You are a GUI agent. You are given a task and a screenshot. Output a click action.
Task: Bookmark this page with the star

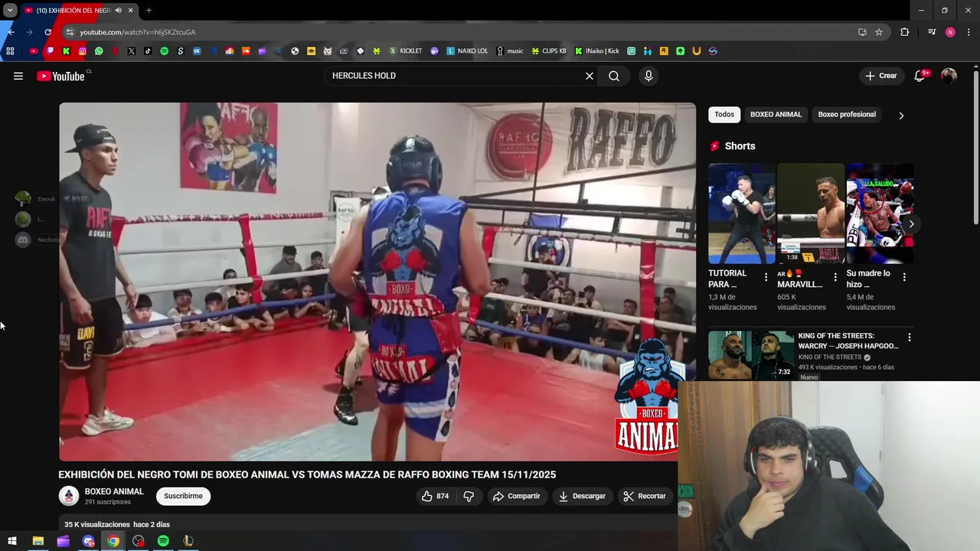(879, 32)
